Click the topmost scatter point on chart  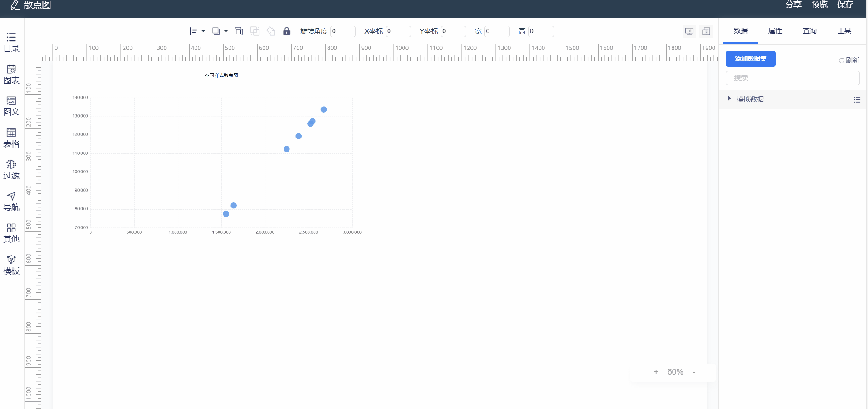324,109
